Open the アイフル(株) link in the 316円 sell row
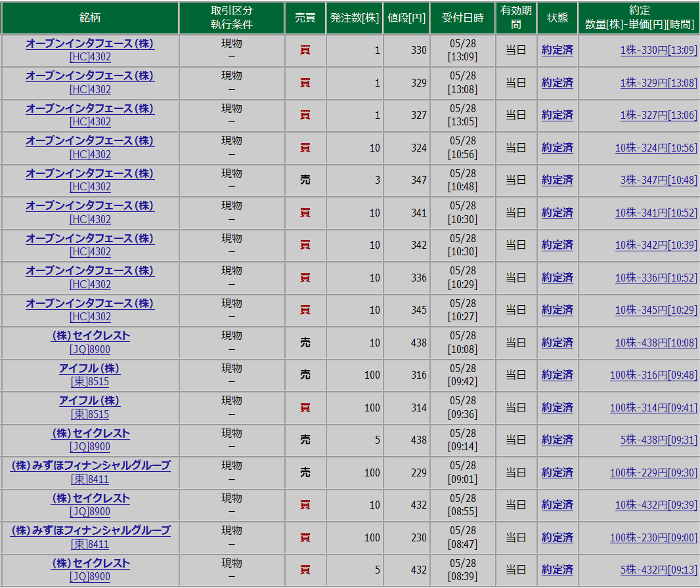 click(x=90, y=368)
